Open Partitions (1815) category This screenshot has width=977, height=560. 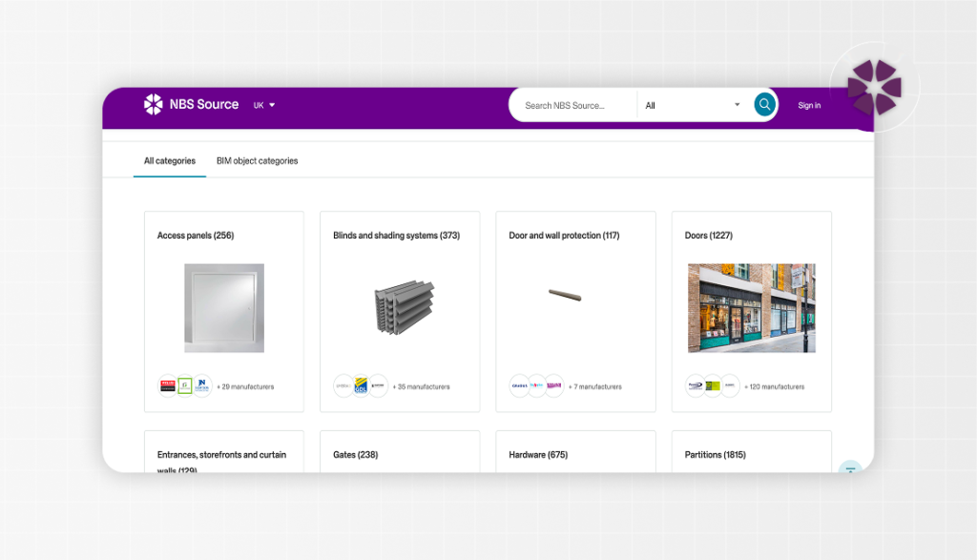click(715, 455)
